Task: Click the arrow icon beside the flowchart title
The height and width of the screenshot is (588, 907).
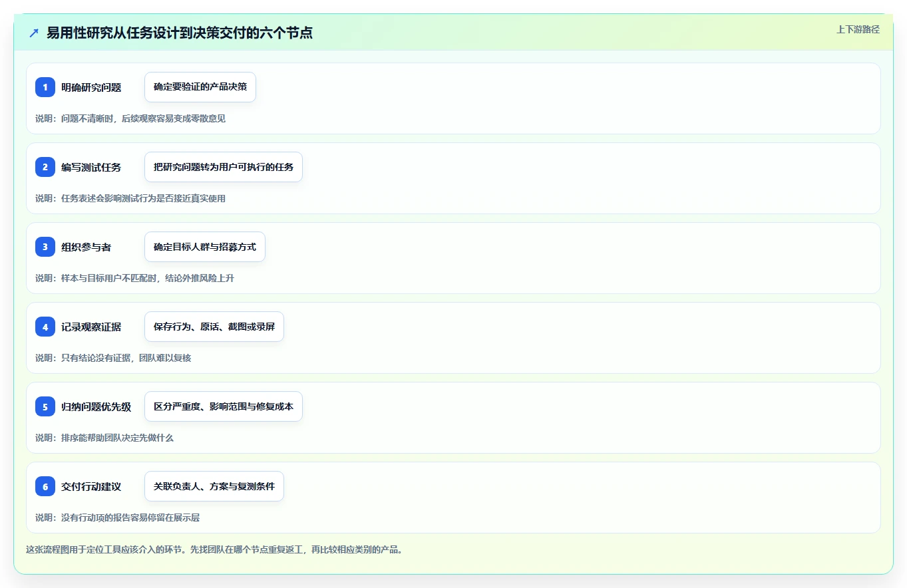Action: pyautogui.click(x=34, y=33)
